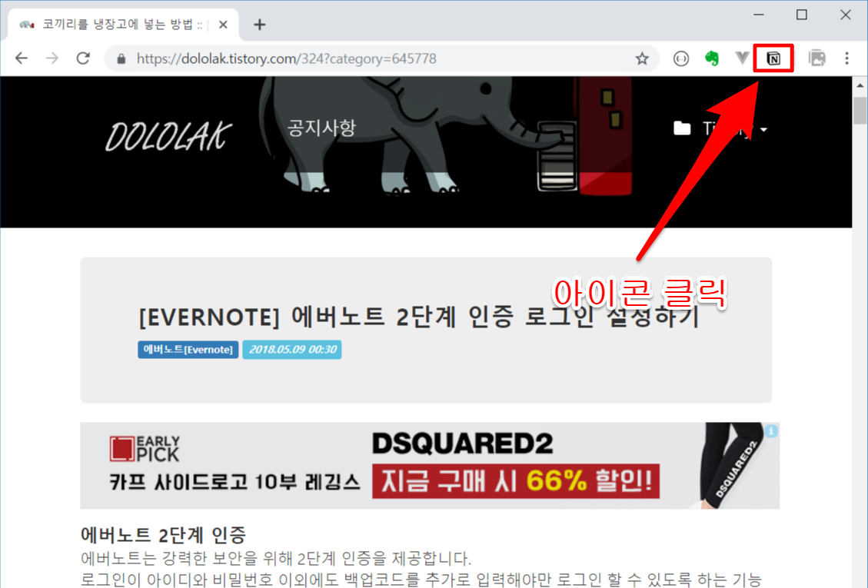Click the 2018.05.09 00:30 date badge

point(292,350)
